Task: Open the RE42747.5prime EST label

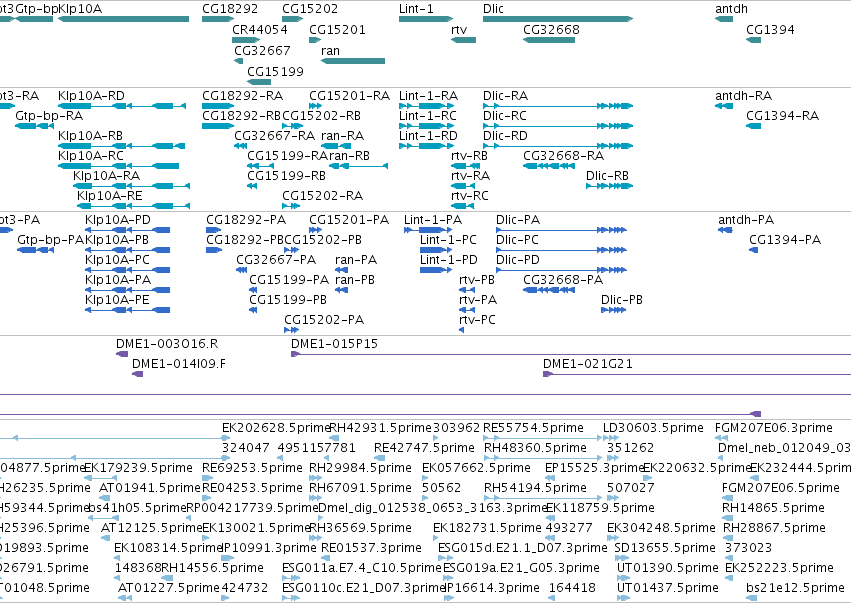Action: click(x=424, y=448)
